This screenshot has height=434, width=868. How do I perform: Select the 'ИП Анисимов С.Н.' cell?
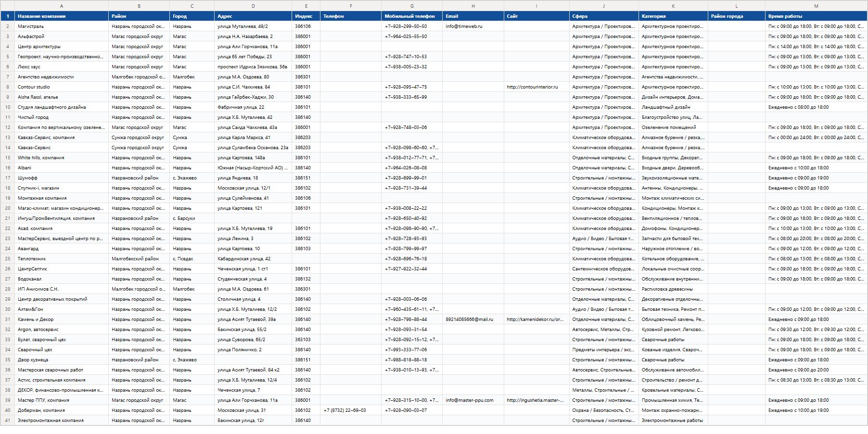coord(62,289)
